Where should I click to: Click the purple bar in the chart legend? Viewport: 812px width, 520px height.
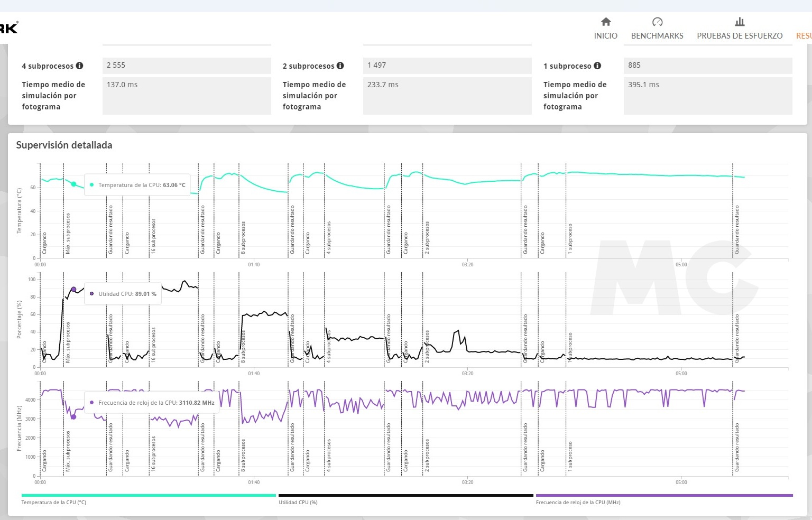coord(664,496)
